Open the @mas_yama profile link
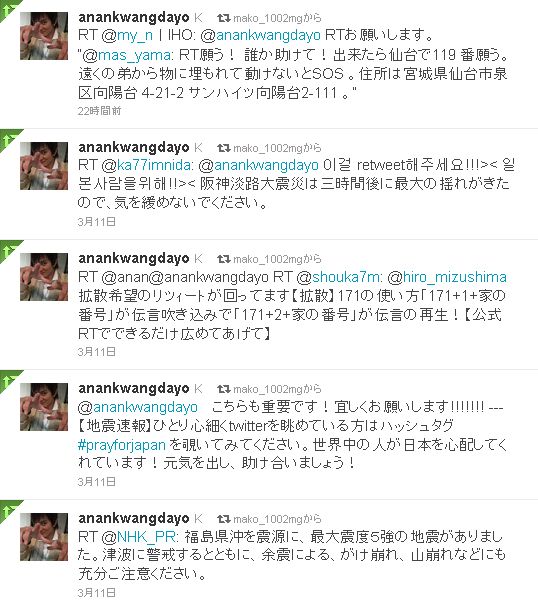The height and width of the screenshot is (600, 538). pos(128,55)
